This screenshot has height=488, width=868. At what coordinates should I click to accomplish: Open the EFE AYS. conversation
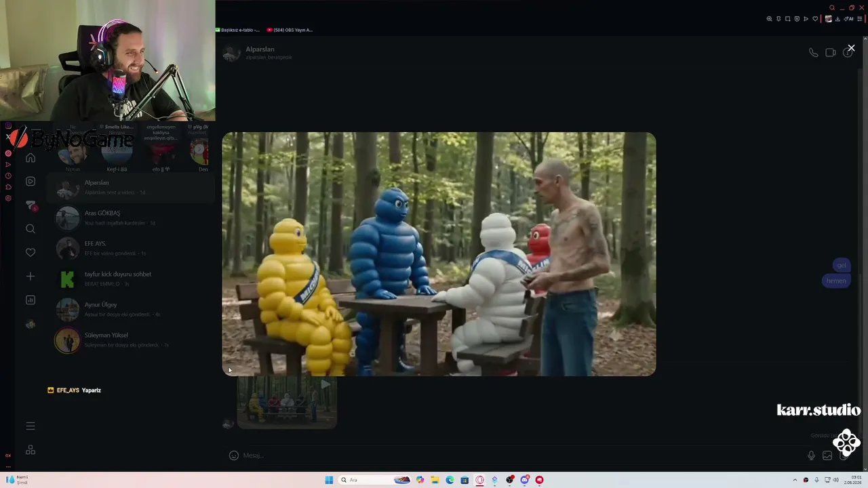pyautogui.click(x=132, y=248)
